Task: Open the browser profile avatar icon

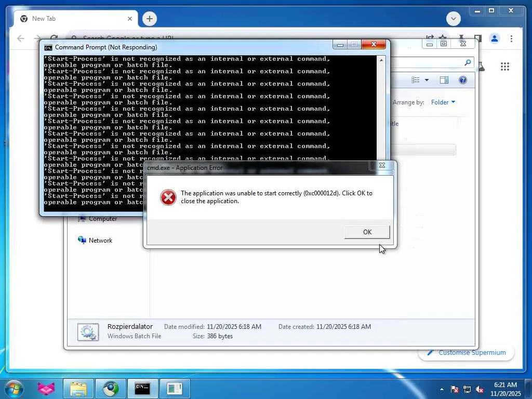Action: coord(495,38)
